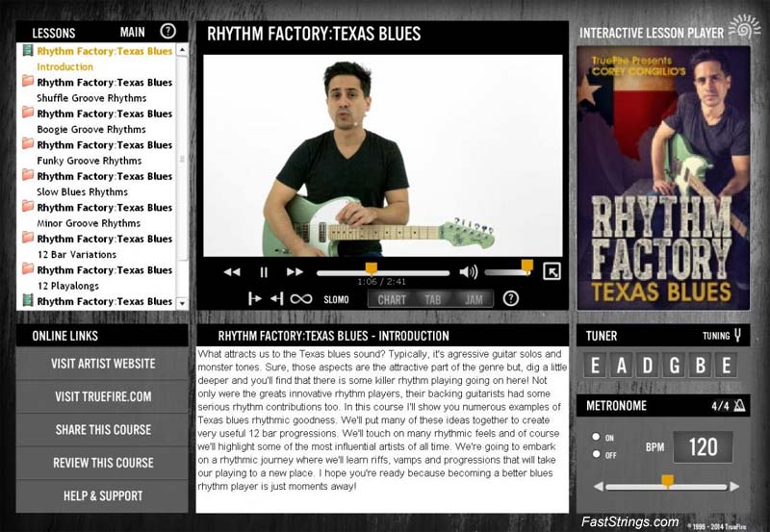Set loop end point marker icon
Image resolution: width=770 pixels, height=532 pixels.
[277, 298]
